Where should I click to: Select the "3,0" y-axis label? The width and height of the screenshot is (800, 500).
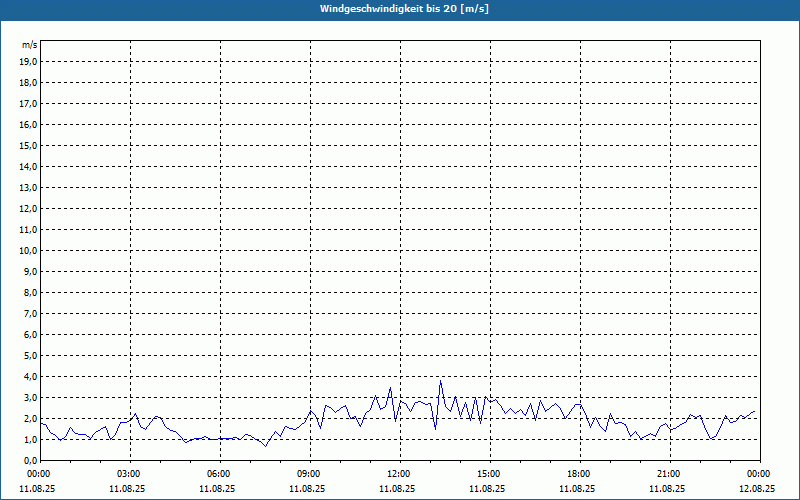tap(31, 397)
